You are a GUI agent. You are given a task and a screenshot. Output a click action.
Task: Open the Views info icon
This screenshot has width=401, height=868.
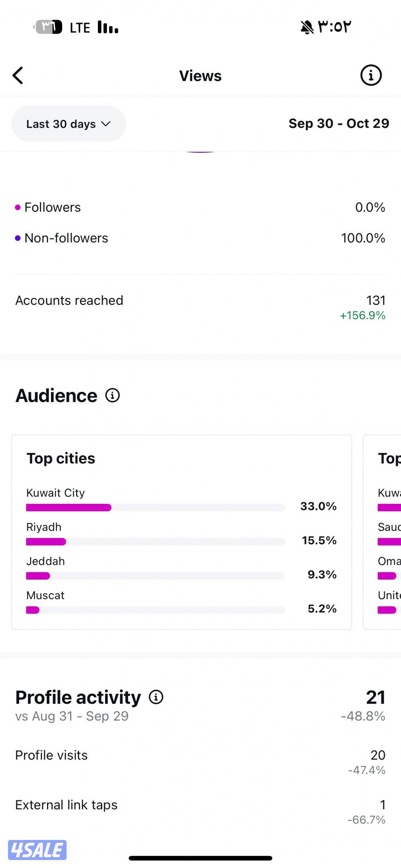click(371, 75)
